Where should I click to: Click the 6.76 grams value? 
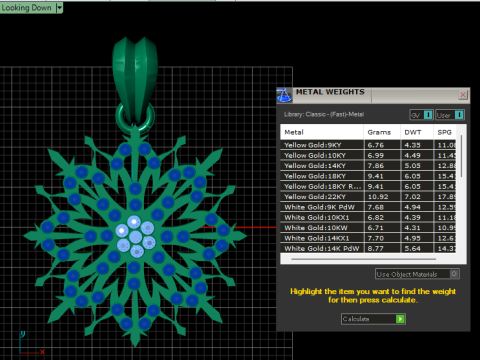[376, 145]
